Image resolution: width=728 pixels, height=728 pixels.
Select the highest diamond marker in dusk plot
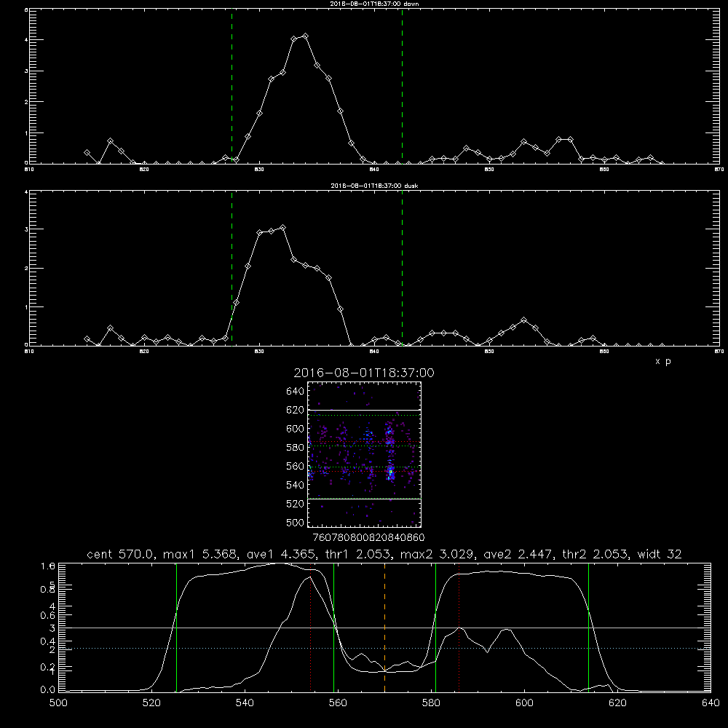282,227
